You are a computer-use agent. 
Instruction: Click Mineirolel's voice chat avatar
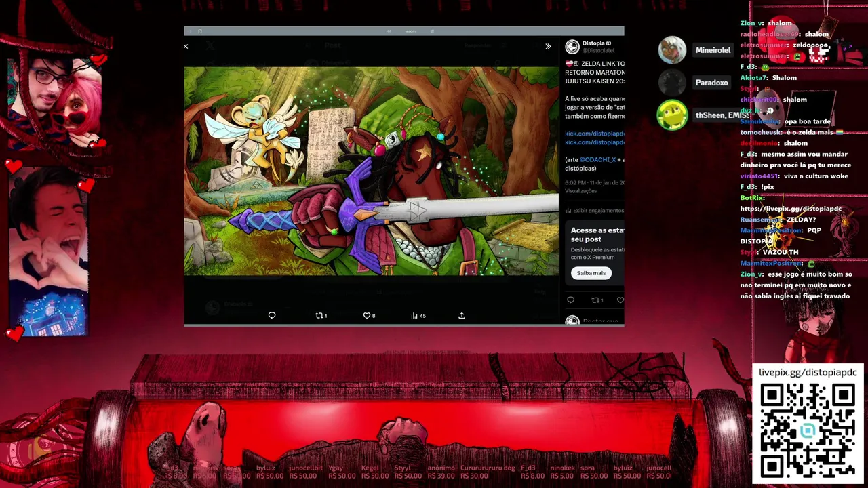[672, 50]
